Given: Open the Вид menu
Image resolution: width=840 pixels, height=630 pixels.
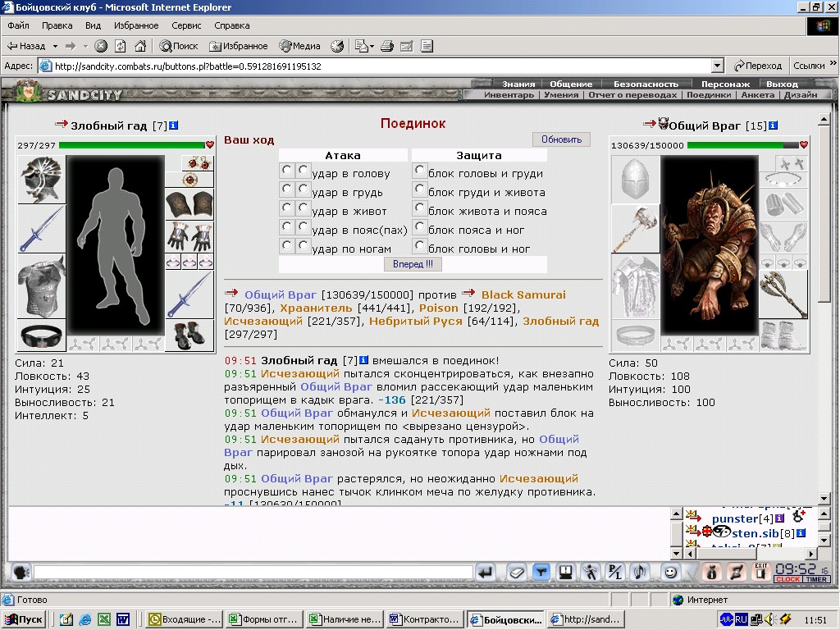Looking at the screenshot, I should 93,25.
